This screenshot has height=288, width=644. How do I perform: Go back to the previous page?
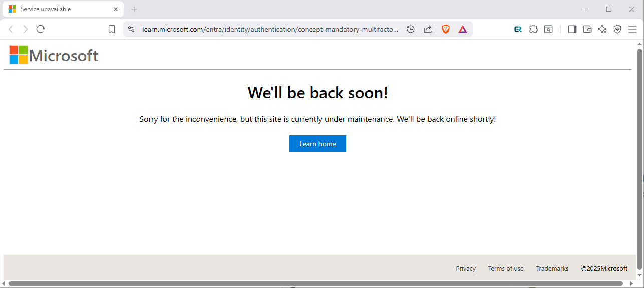[x=11, y=29]
